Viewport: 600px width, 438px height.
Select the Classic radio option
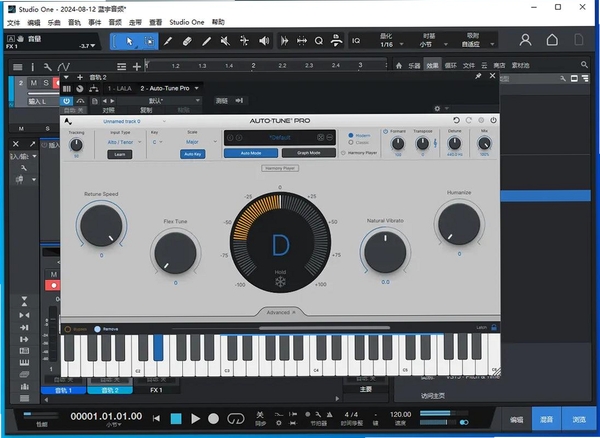pyautogui.click(x=351, y=142)
